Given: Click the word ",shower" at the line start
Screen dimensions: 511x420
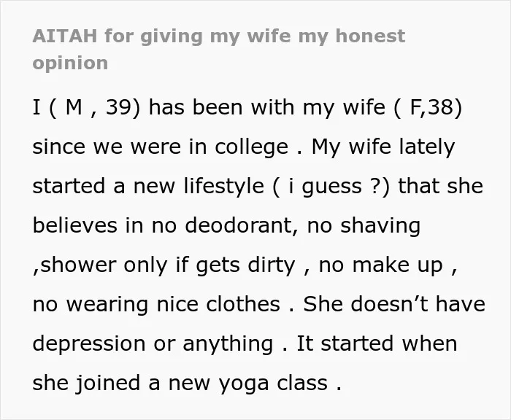Looking at the screenshot, I should [74, 265].
